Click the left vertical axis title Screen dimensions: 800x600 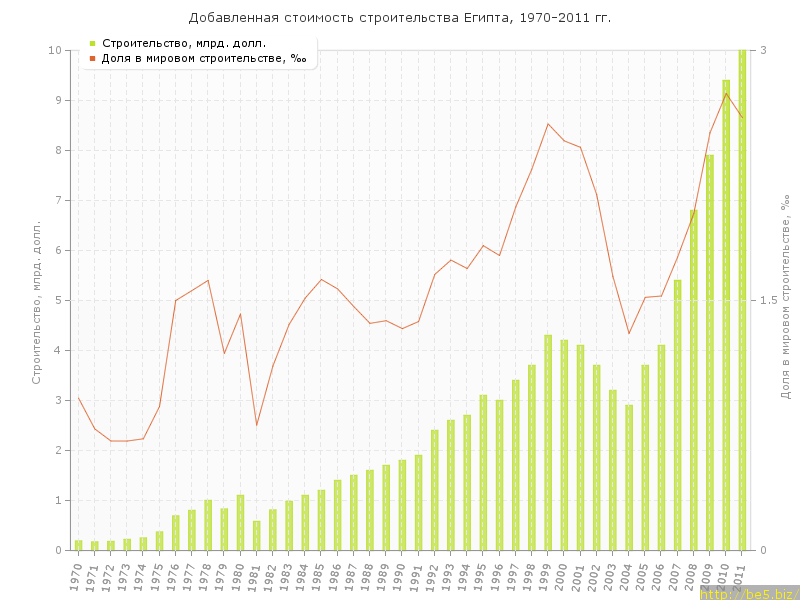coord(36,300)
